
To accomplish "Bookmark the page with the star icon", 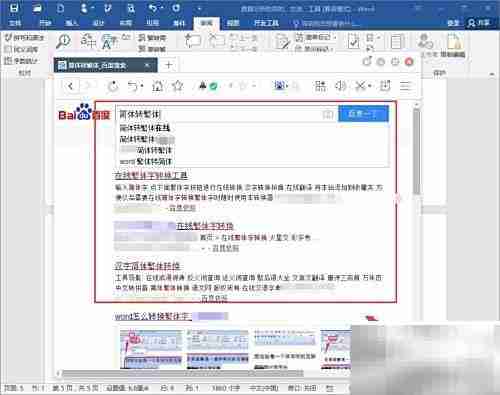I will tap(178, 86).
